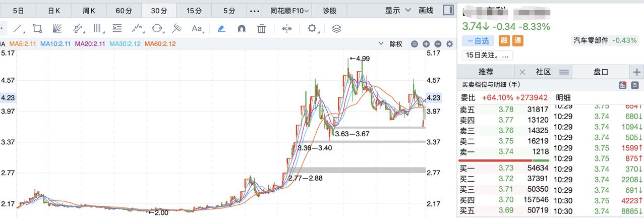Image resolution: width=644 pixels, height=218 pixels.
Task: Open more periods ellipsis menu
Action: point(255,10)
